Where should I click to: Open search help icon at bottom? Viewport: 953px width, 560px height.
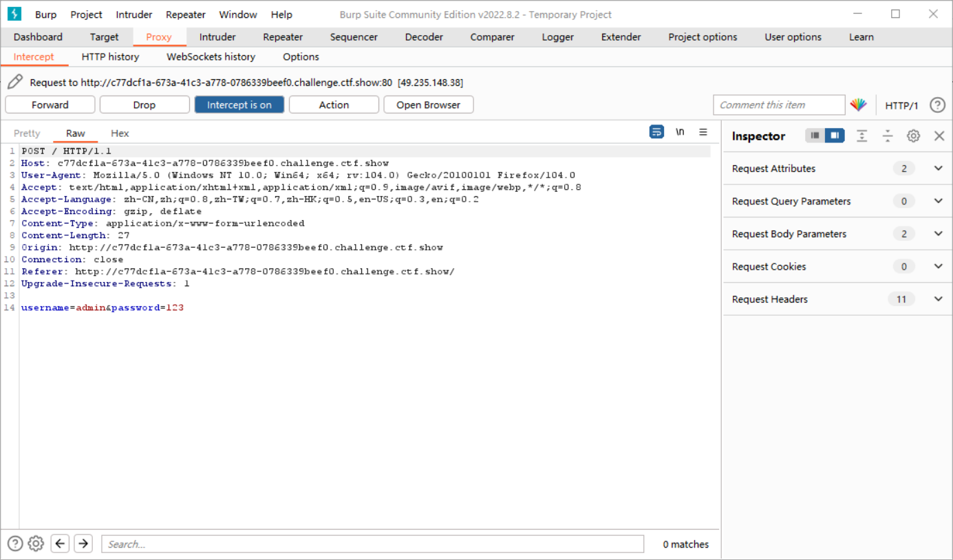(15, 544)
